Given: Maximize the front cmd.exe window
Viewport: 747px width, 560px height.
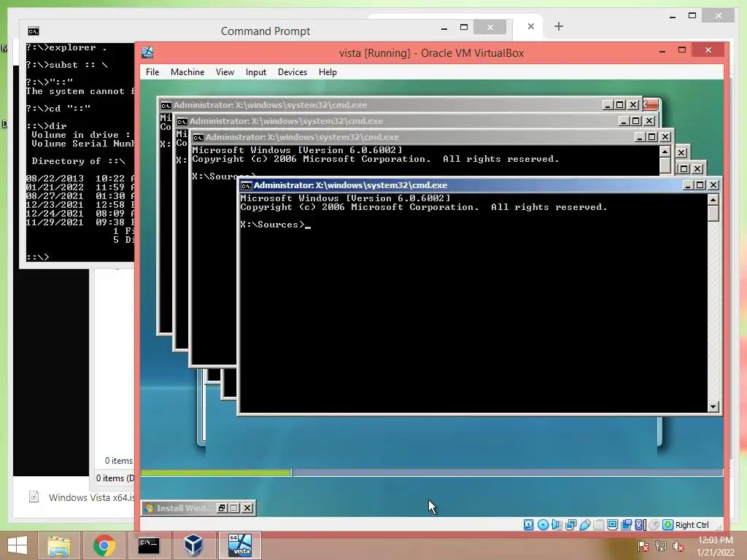Looking at the screenshot, I should click(700, 185).
